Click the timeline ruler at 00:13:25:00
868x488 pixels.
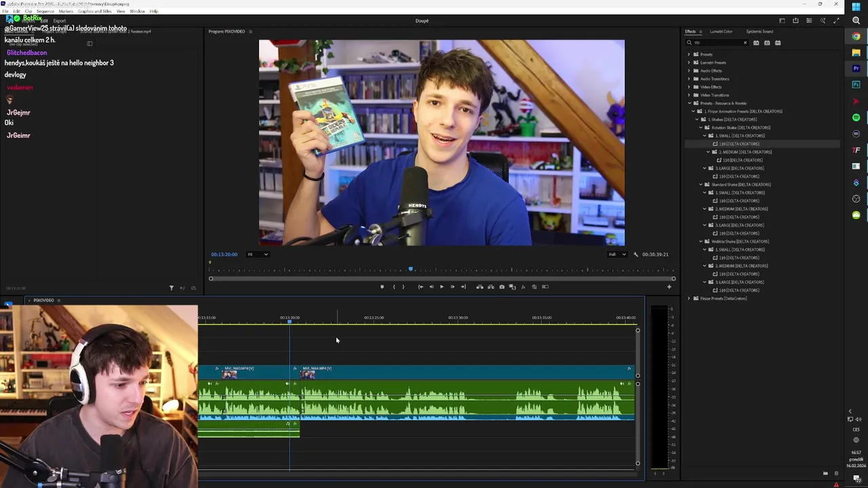pos(374,318)
